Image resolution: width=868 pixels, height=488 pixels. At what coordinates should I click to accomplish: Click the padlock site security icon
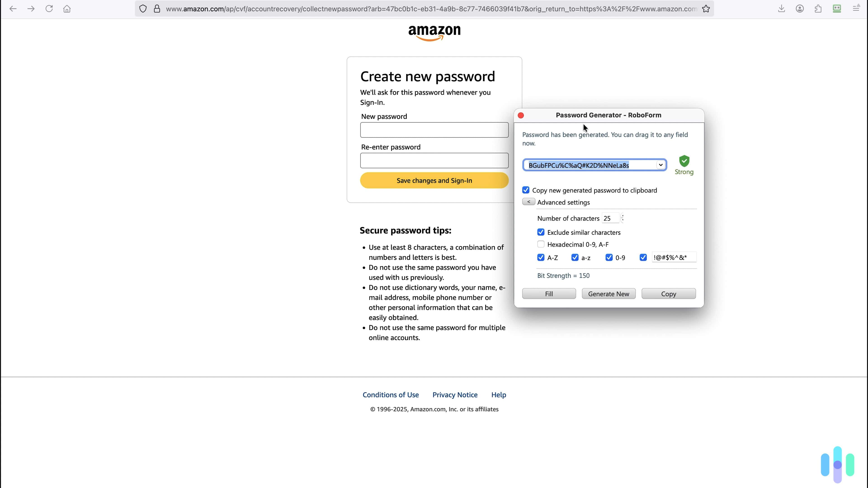(157, 9)
